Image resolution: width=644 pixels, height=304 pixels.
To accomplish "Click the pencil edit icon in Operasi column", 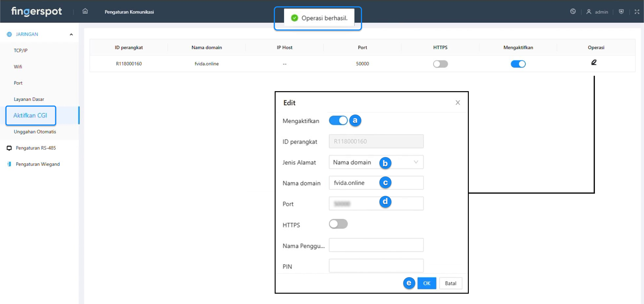I will point(594,62).
